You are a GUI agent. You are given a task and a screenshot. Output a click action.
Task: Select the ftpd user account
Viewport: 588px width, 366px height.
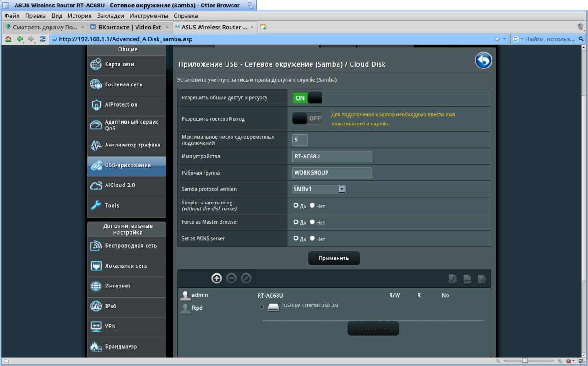pyautogui.click(x=192, y=308)
